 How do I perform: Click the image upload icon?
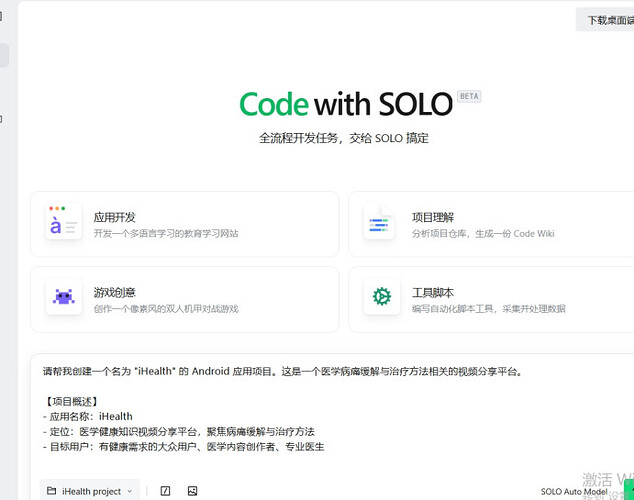[x=192, y=491]
